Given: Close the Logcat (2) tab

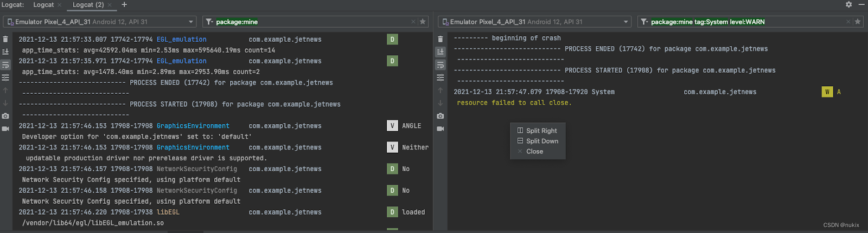Looking at the screenshot, I should 110,5.
